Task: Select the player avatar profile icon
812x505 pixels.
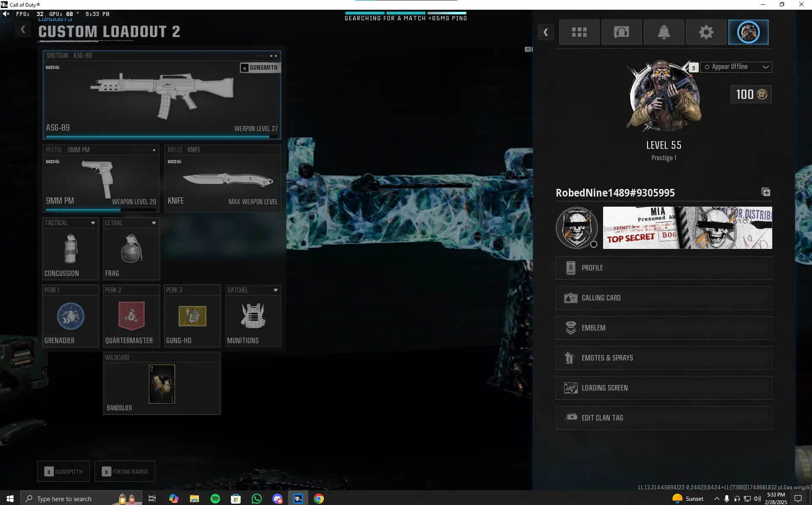Action: click(x=748, y=32)
